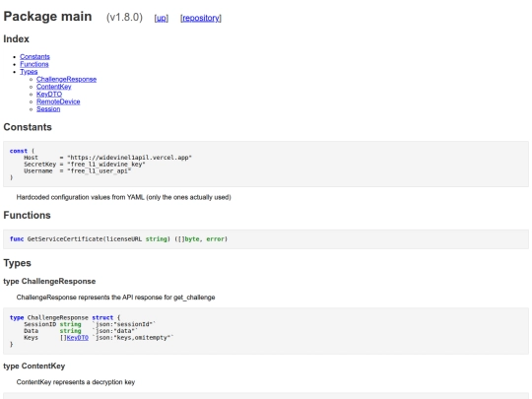Follow the KeyDTO link in struct definition
Screen dimensions: 532x399
(x=78, y=338)
